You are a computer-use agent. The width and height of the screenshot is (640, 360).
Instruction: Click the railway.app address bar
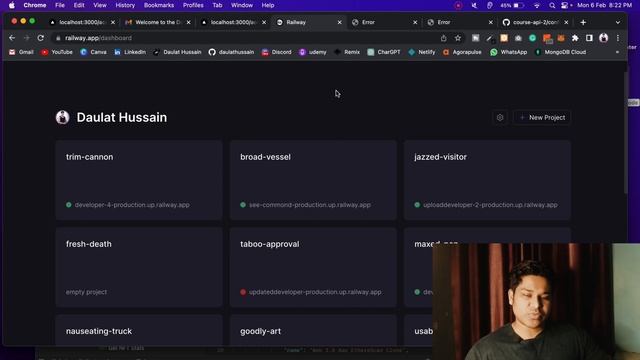click(x=245, y=38)
